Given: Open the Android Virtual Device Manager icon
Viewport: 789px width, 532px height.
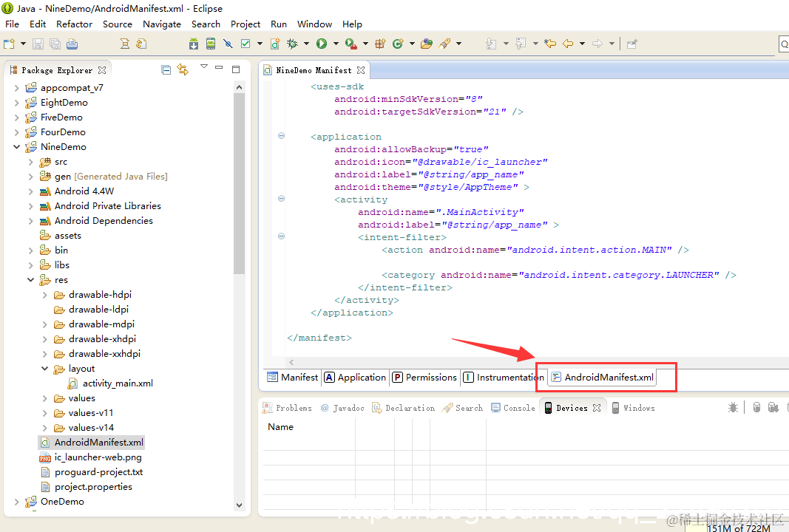Looking at the screenshot, I should click(x=211, y=44).
